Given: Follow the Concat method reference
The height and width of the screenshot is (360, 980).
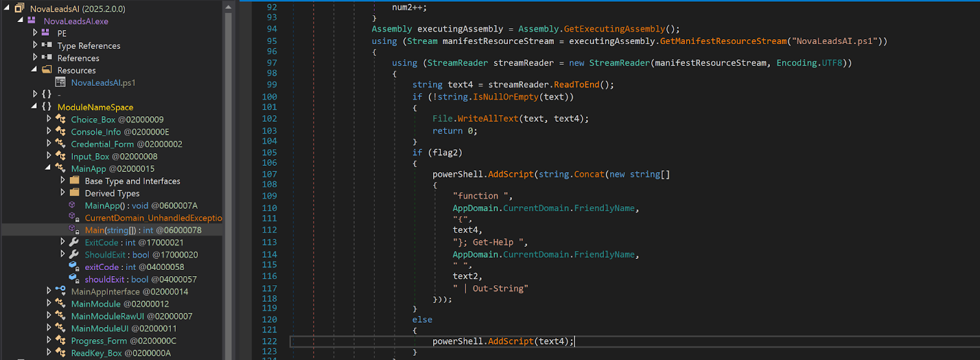Looking at the screenshot, I should click(589, 174).
